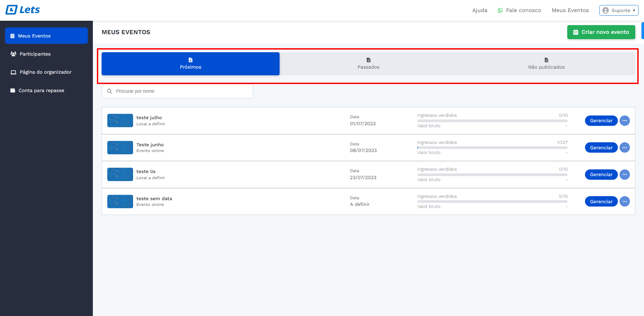Click the Lets logo in header
The width and height of the screenshot is (644, 316).
[x=22, y=10]
